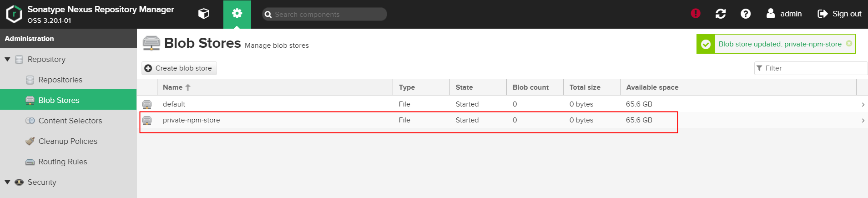Select Content Selectors in the sidebar
This screenshot has width=868, height=198.
coord(70,121)
